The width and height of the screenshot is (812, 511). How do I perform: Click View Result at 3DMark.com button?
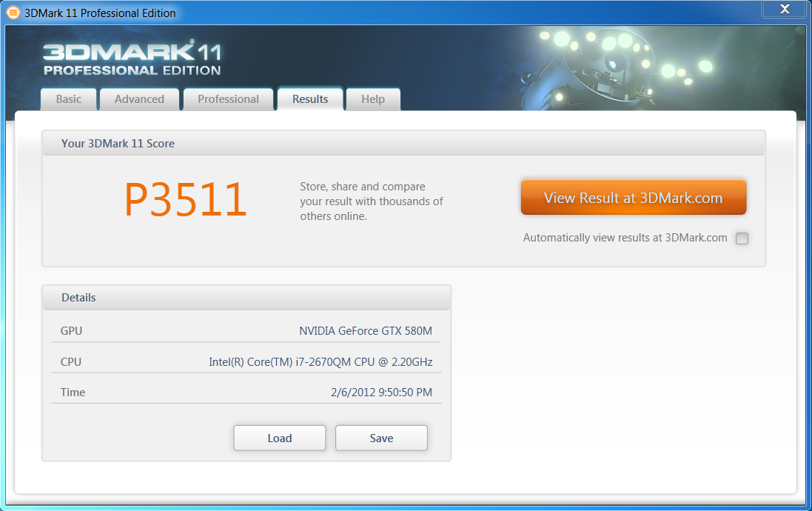point(634,198)
